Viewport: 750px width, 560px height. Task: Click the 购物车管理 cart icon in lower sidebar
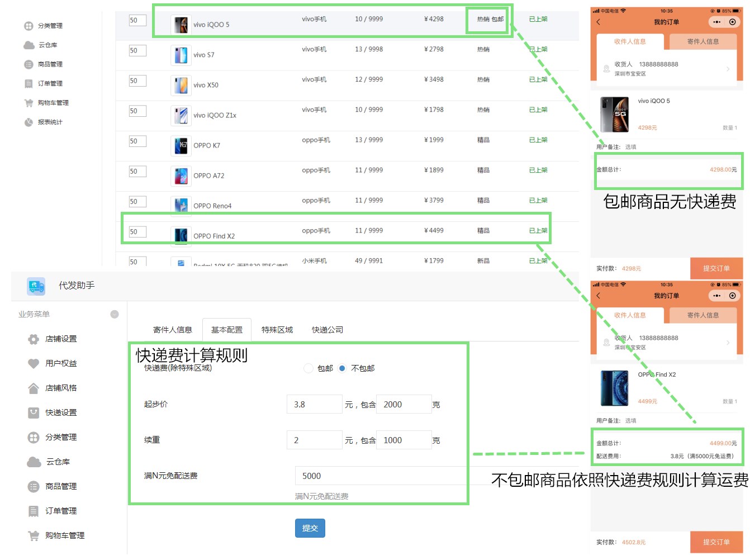click(x=34, y=536)
